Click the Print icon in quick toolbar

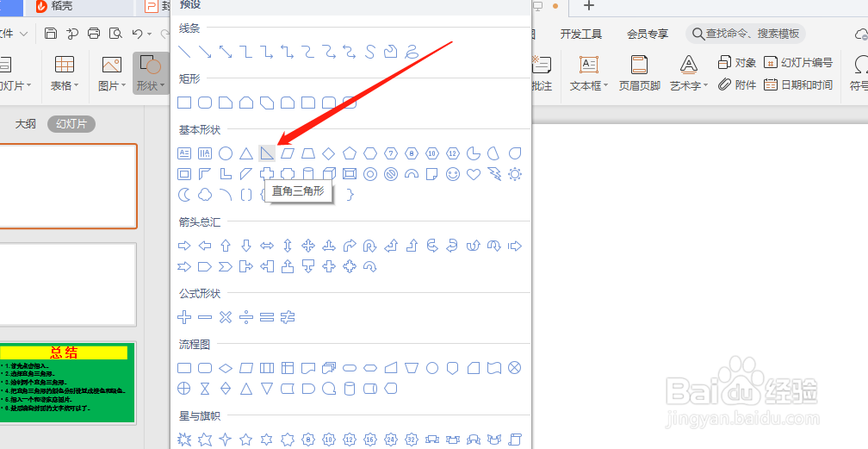point(94,34)
